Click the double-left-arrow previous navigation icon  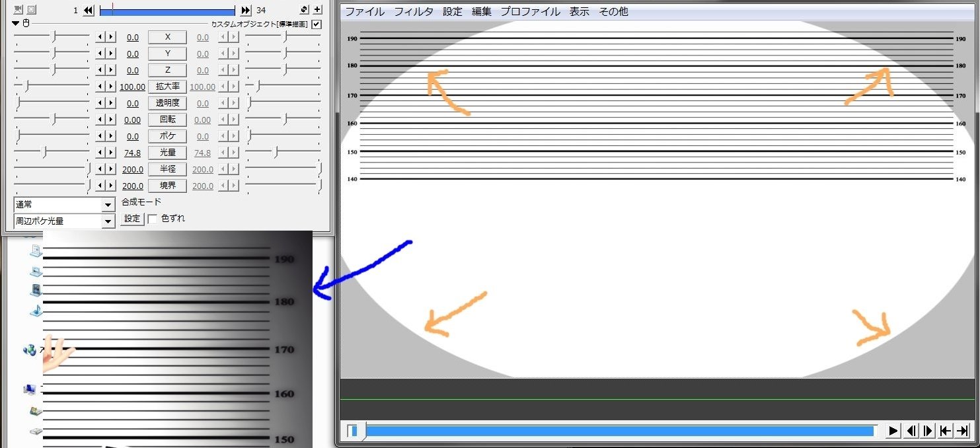pyautogui.click(x=87, y=9)
